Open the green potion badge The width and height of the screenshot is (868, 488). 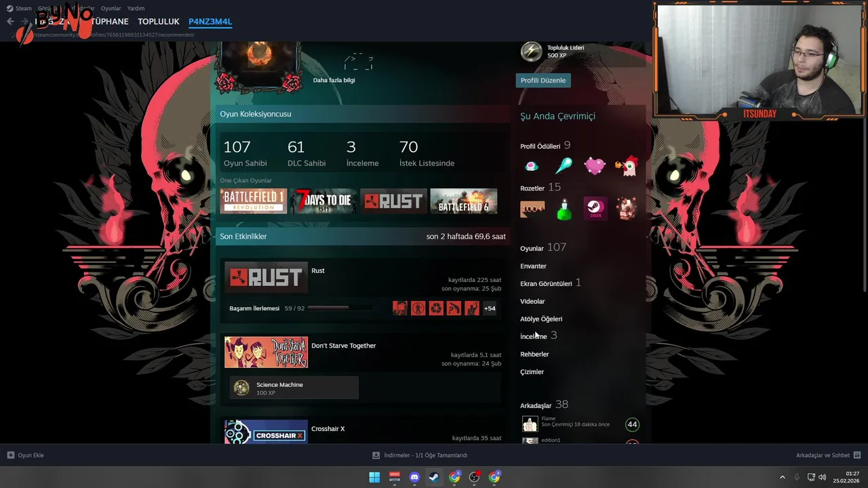coord(564,209)
